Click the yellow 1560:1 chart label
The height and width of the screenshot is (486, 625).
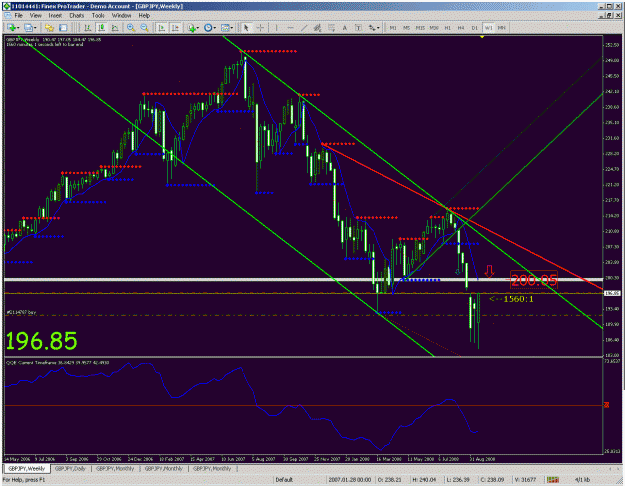pos(512,299)
